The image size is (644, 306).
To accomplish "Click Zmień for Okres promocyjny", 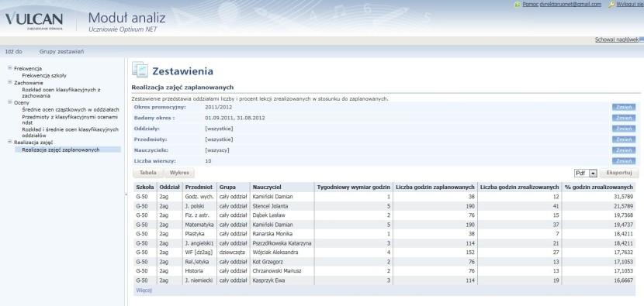I will (x=624, y=107).
